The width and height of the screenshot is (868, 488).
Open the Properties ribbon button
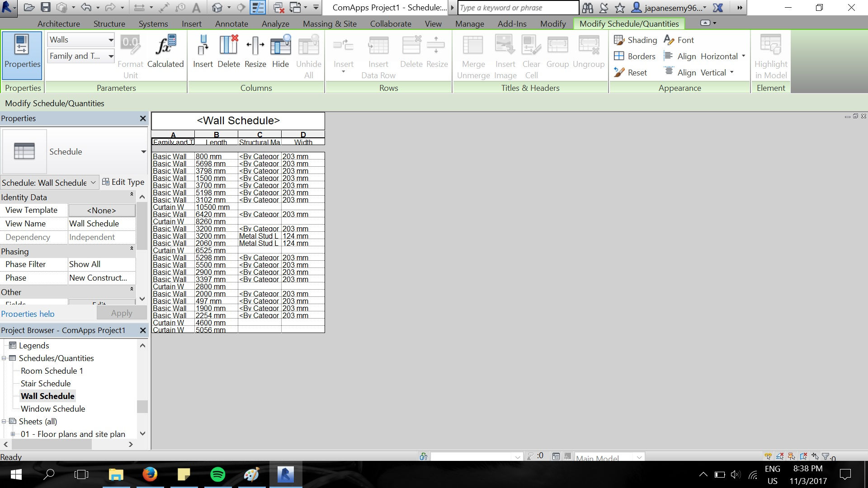point(22,55)
